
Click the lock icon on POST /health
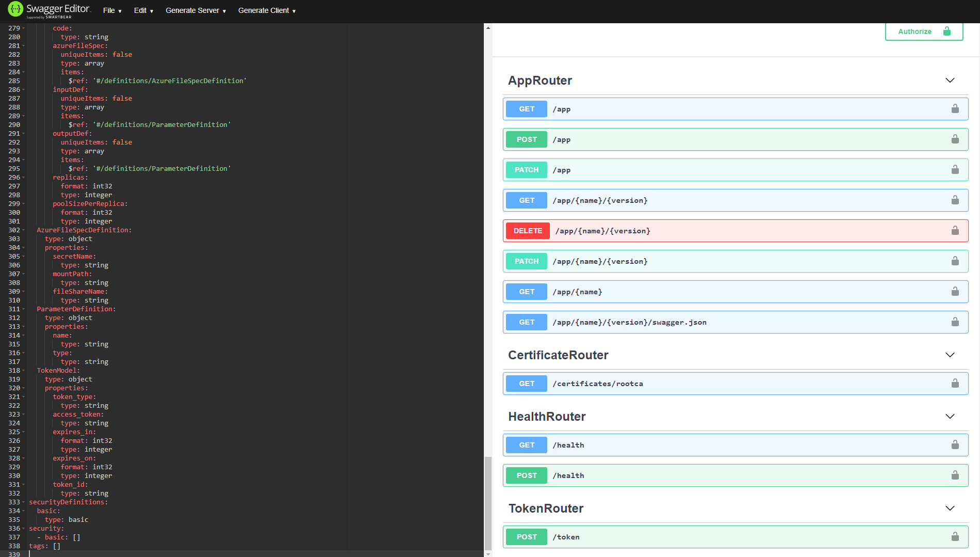tap(955, 475)
